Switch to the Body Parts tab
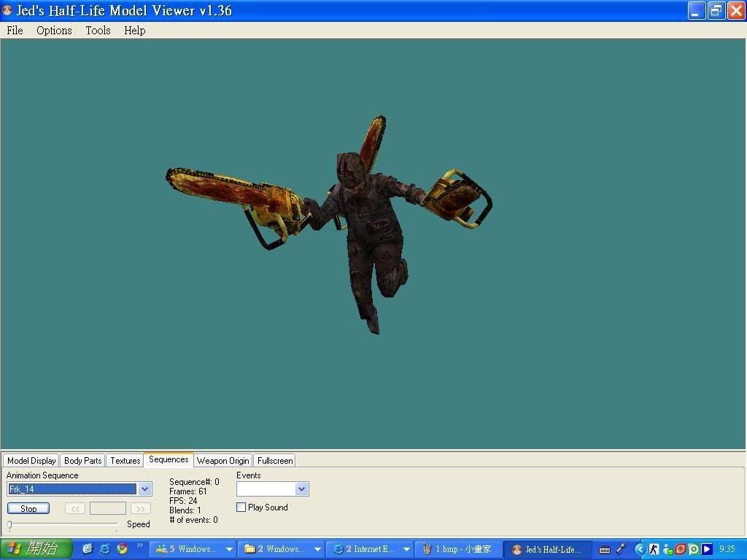747x560 pixels. point(82,461)
